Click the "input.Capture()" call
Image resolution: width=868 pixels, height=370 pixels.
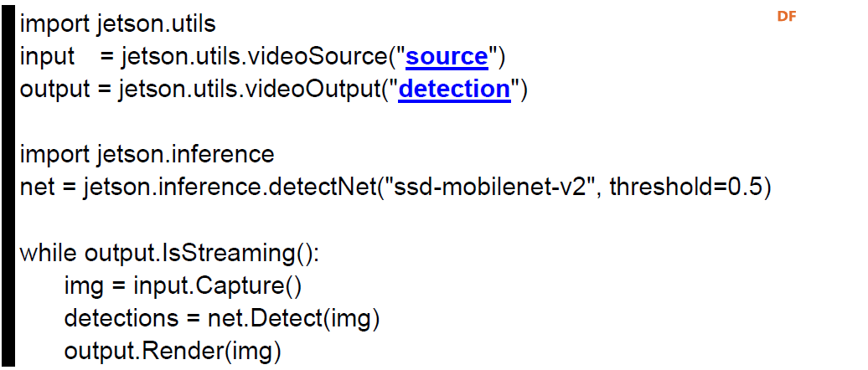(216, 286)
